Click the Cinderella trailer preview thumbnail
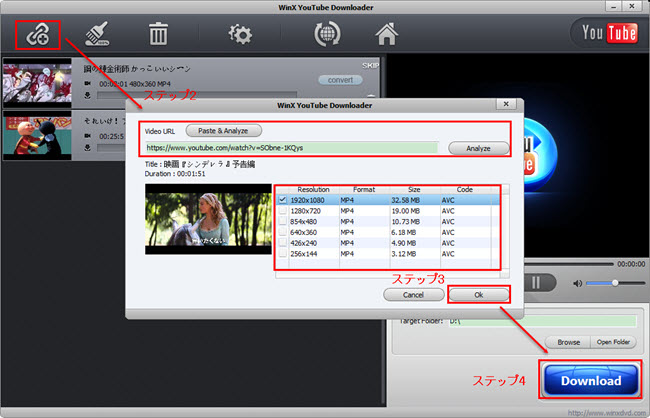This screenshot has height=418, width=650. [208, 219]
